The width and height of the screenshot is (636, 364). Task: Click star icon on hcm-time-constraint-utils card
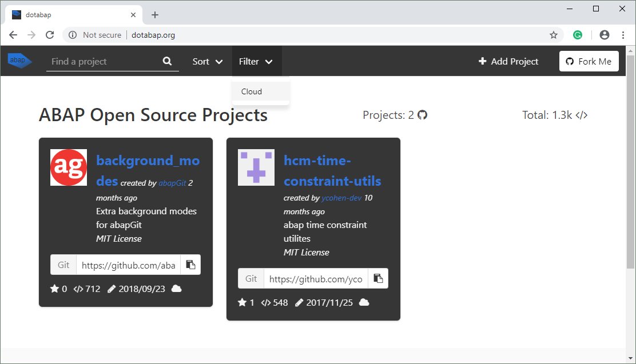click(242, 302)
